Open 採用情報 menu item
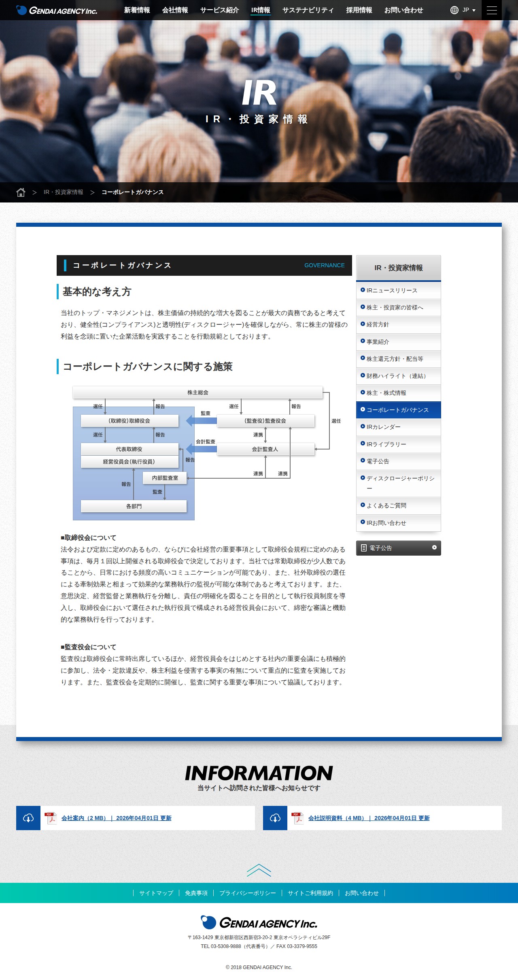 point(359,10)
